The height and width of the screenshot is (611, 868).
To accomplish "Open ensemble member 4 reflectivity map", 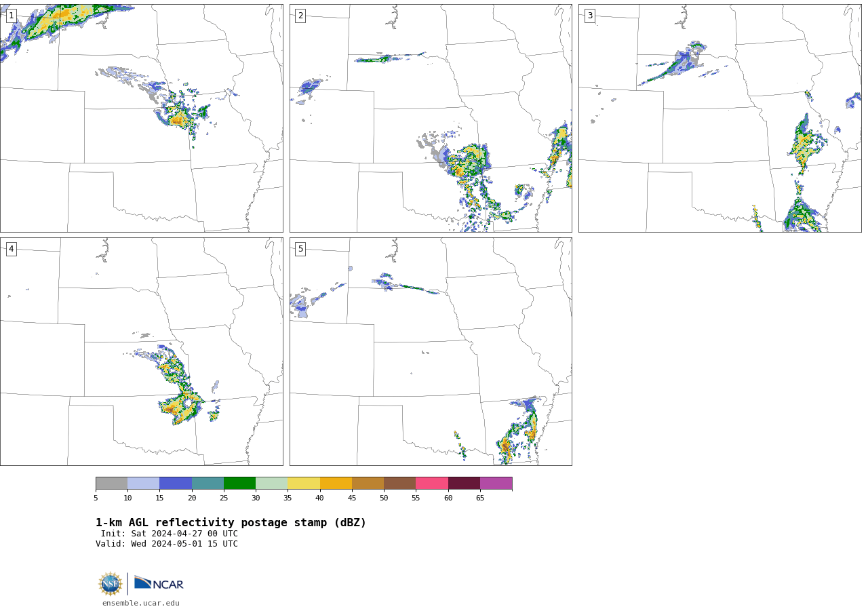I will [141, 351].
